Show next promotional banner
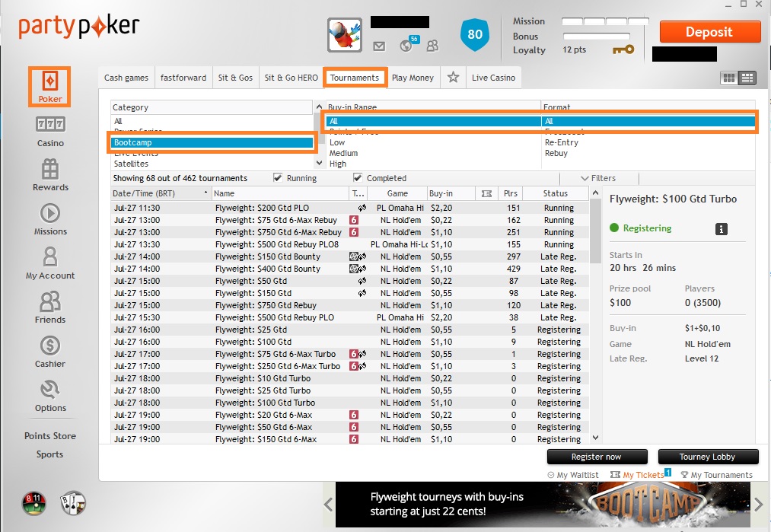 [x=758, y=504]
